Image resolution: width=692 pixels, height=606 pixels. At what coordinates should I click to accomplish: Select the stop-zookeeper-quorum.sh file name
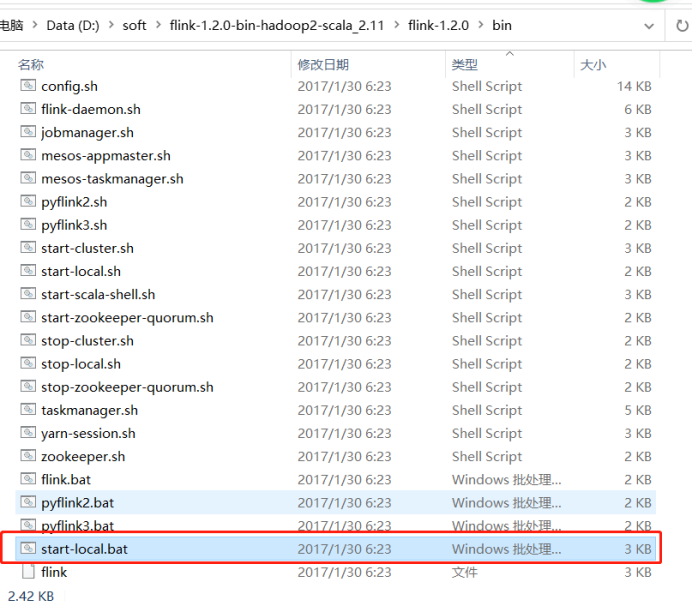point(127,387)
